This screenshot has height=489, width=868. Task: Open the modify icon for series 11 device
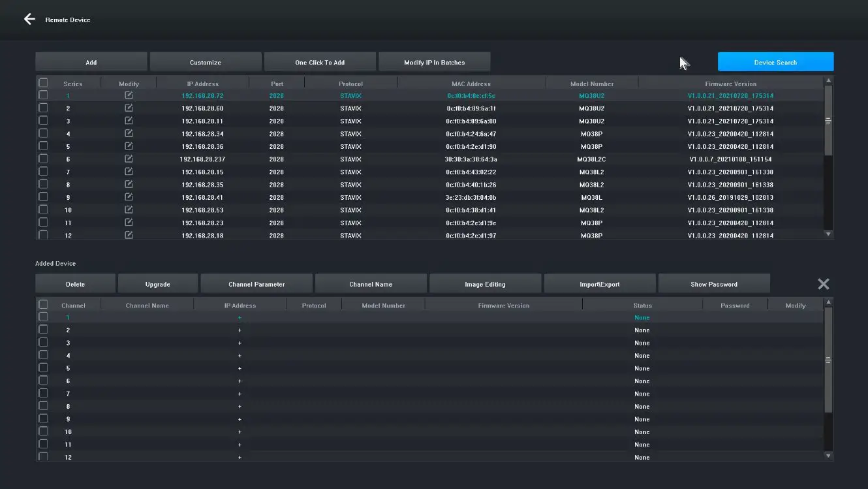click(x=129, y=223)
